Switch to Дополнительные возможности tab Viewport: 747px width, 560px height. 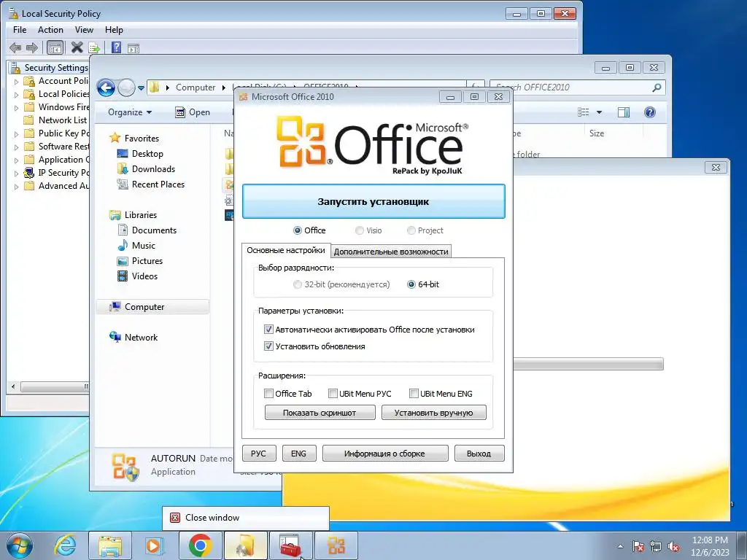(x=391, y=252)
